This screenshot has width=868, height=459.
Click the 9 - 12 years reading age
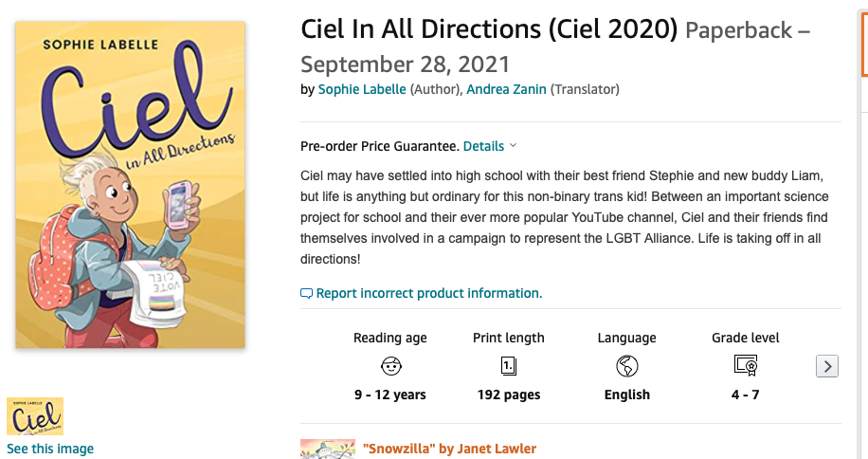(x=390, y=395)
